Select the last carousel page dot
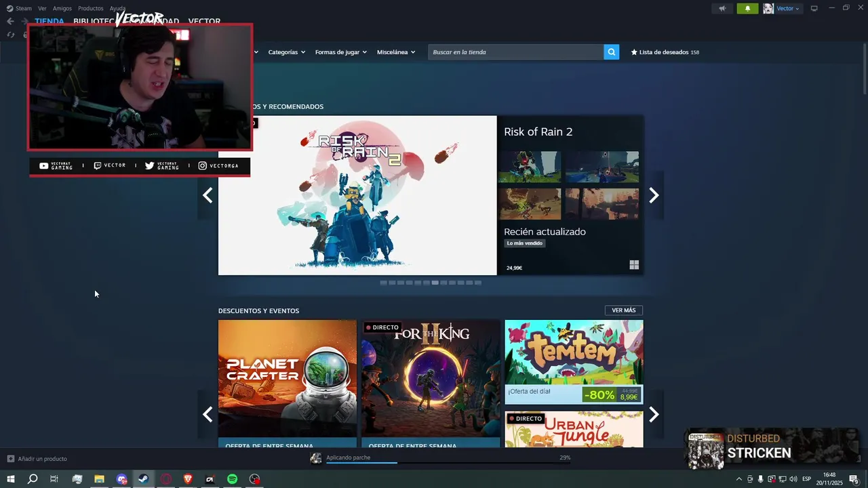 pos(478,283)
